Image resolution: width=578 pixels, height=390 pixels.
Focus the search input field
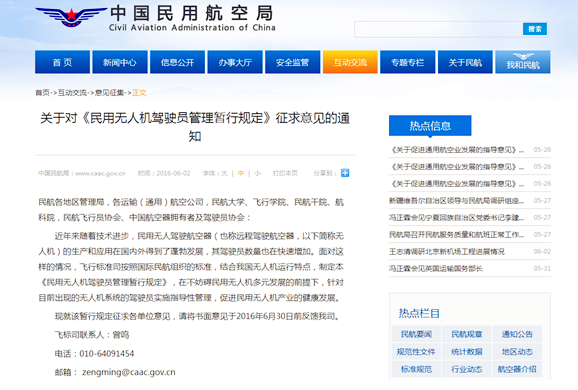click(x=439, y=29)
